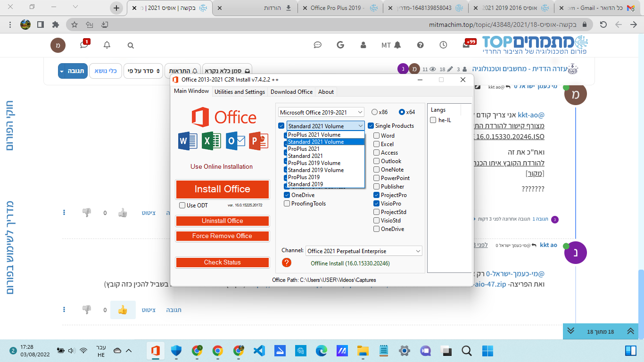Click the Check Status button
Image resolution: width=644 pixels, height=362 pixels.
click(222, 263)
